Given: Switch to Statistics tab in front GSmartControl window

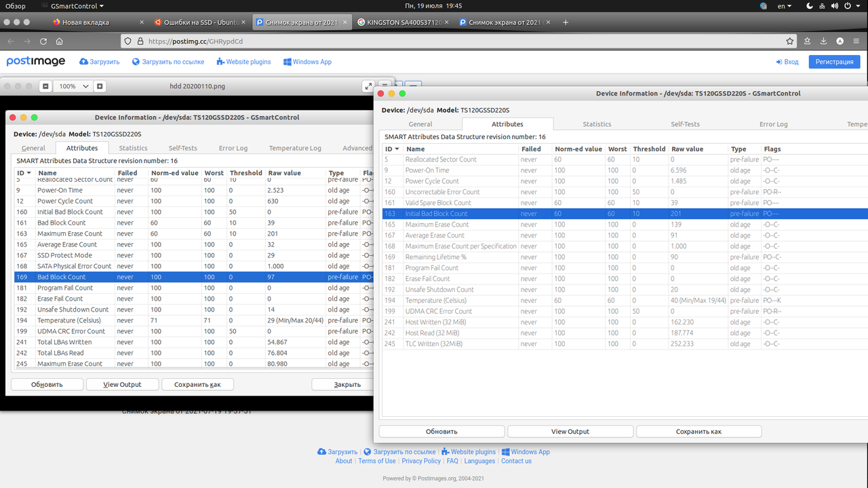Looking at the screenshot, I should [597, 124].
